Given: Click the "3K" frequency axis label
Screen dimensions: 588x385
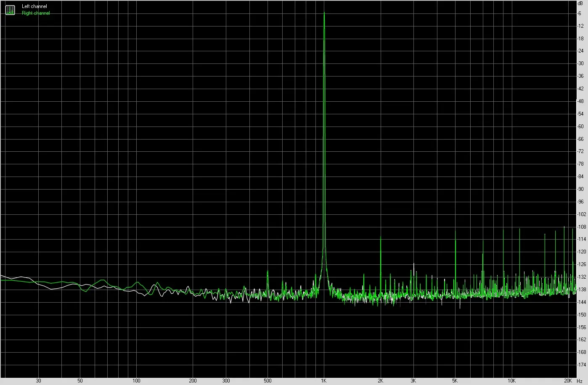Looking at the screenshot, I should [413, 381].
